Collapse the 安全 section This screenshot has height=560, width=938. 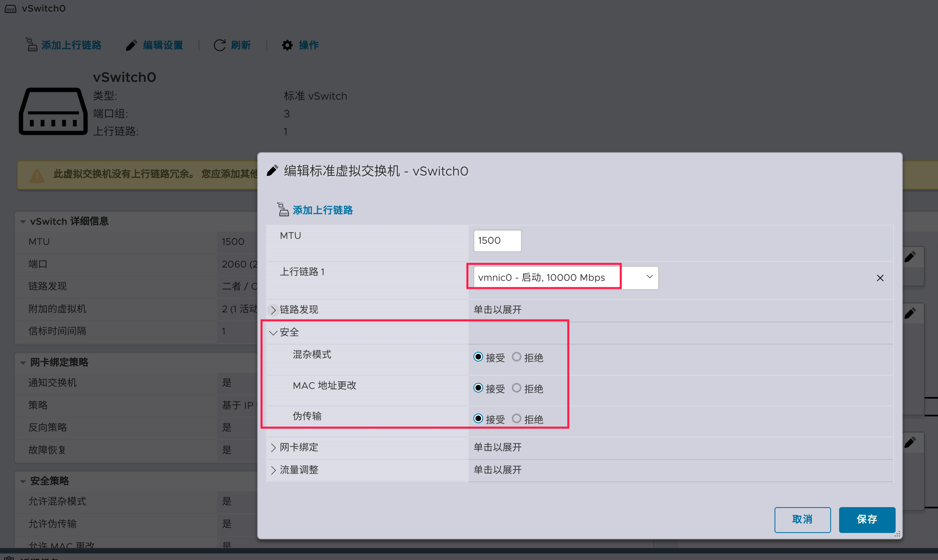point(273,332)
